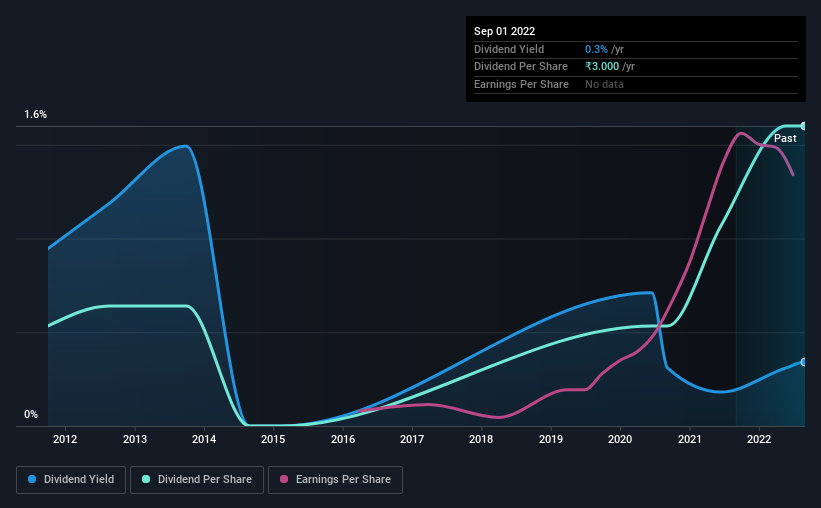
Task: Click the 0% y-axis label
Action: (x=31, y=414)
